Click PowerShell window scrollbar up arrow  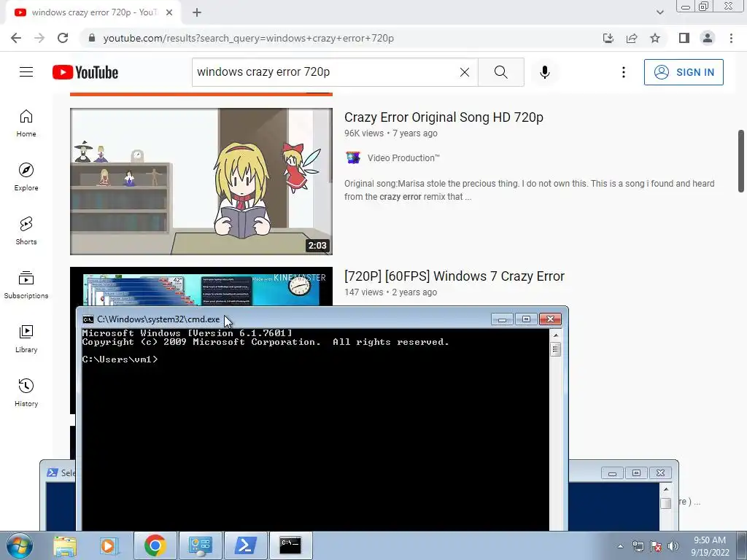665,489
